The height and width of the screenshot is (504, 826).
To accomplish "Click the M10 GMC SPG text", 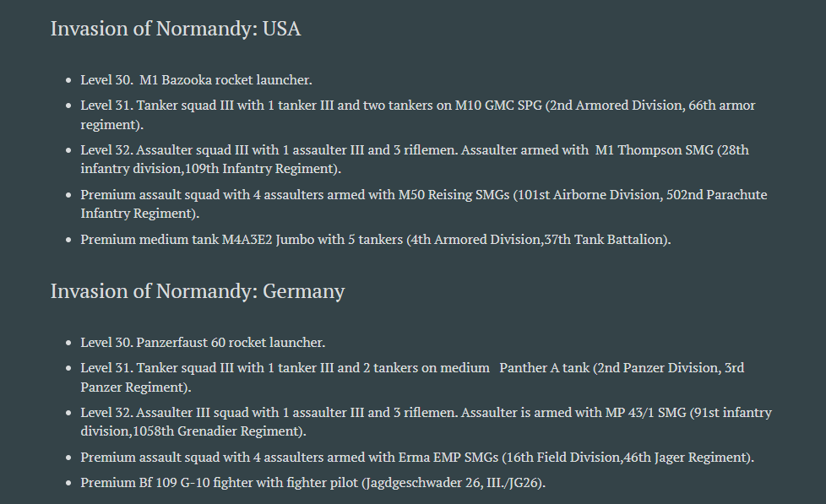I will tap(498, 106).
